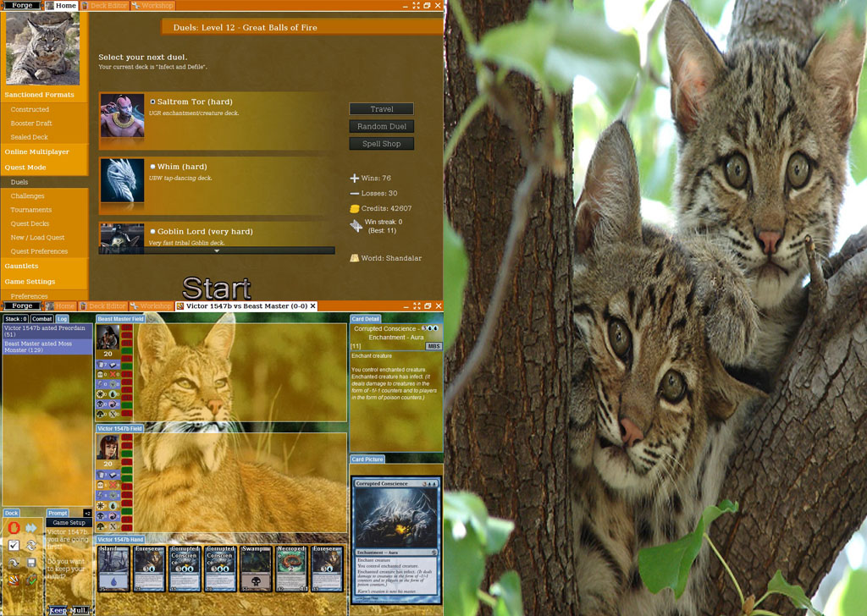Click the Beast Master avatar portrait

108,337
